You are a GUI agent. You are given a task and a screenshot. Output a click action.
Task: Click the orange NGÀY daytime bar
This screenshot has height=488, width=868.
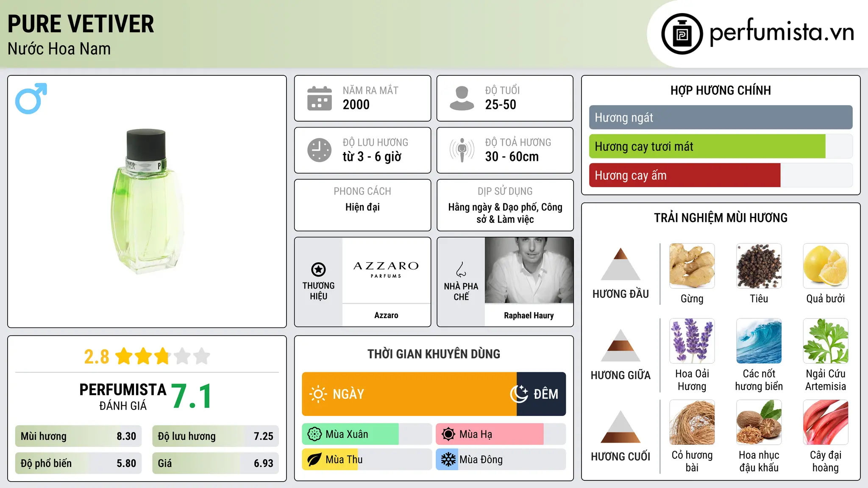tap(409, 394)
